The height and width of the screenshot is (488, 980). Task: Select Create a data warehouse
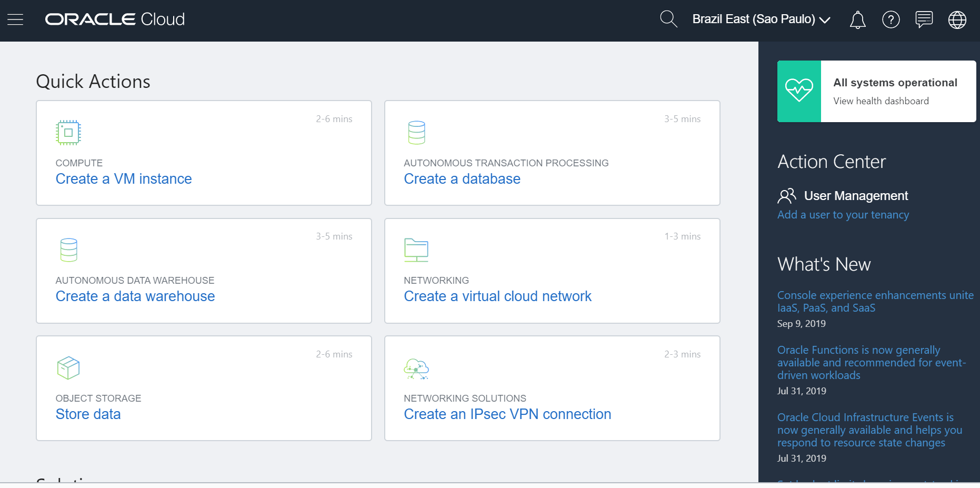(135, 296)
